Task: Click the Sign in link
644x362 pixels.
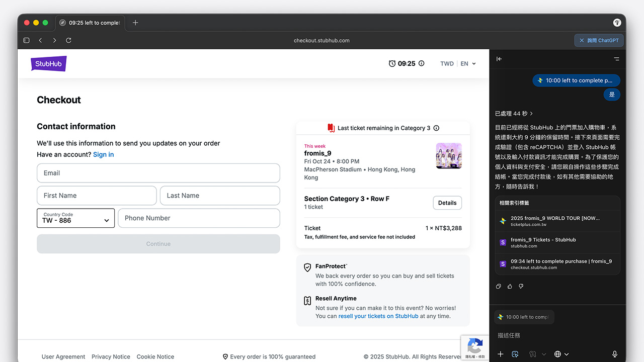Action: [x=104, y=154]
